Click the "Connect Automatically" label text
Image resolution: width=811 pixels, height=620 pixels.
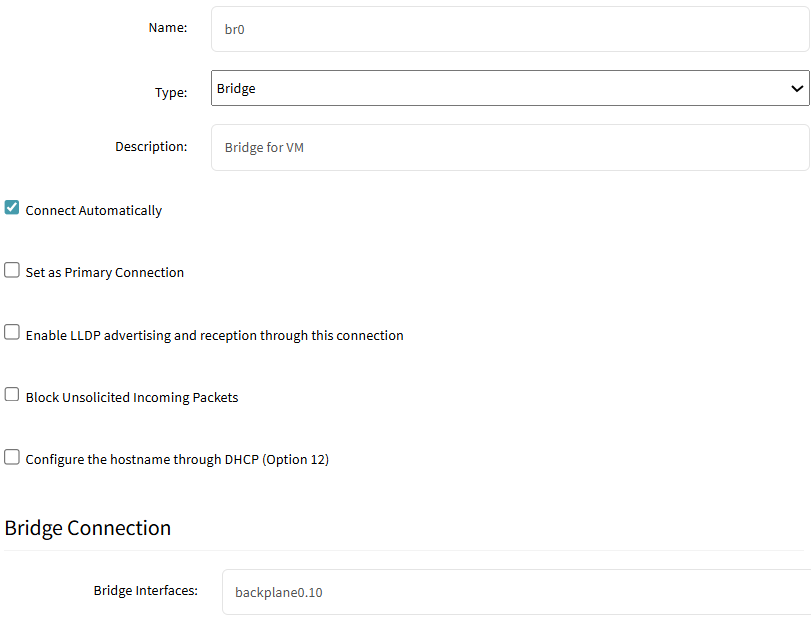pyautogui.click(x=94, y=210)
